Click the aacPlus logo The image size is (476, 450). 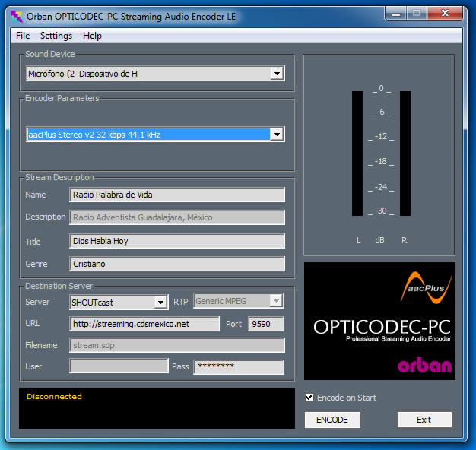click(x=427, y=287)
